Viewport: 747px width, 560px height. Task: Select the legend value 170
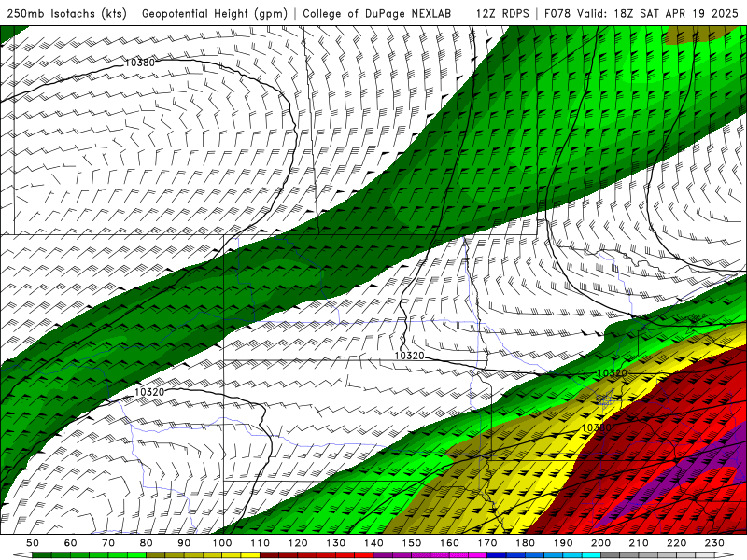[x=487, y=543]
